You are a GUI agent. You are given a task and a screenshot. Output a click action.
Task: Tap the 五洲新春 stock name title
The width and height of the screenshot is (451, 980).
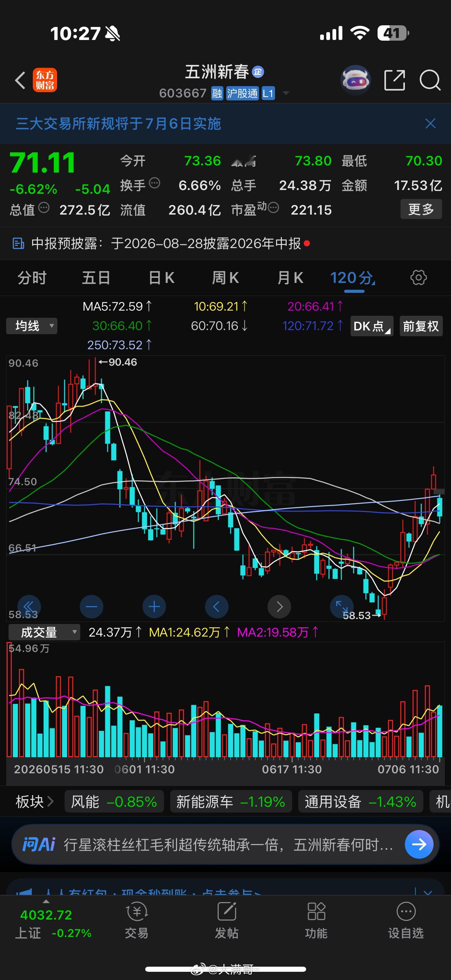click(x=217, y=72)
